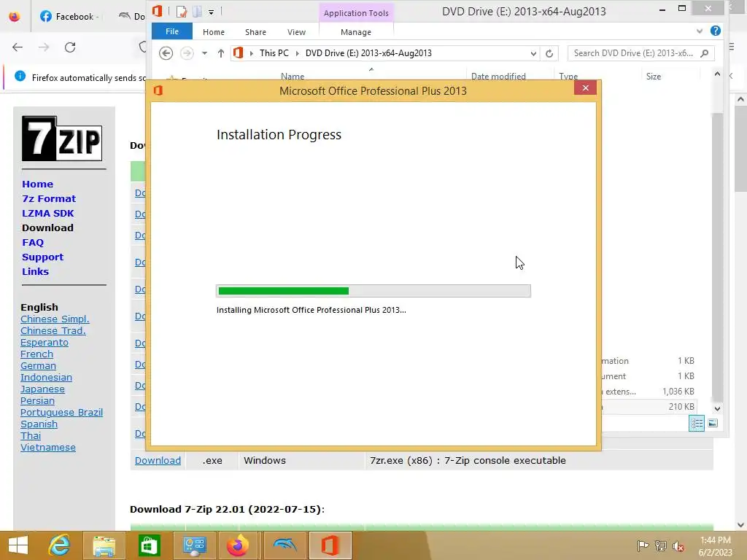Open Control Panel taskbar icon
747x560 pixels.
[194, 545]
